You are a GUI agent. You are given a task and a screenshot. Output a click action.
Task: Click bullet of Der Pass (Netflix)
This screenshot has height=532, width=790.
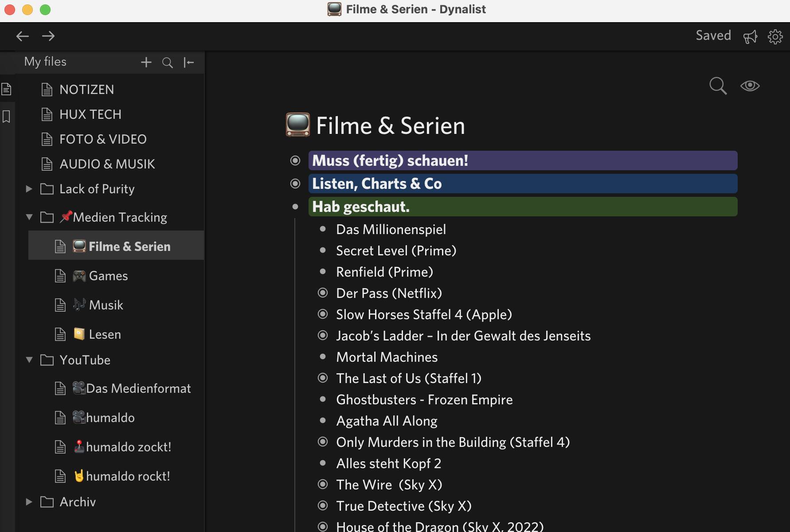(323, 293)
